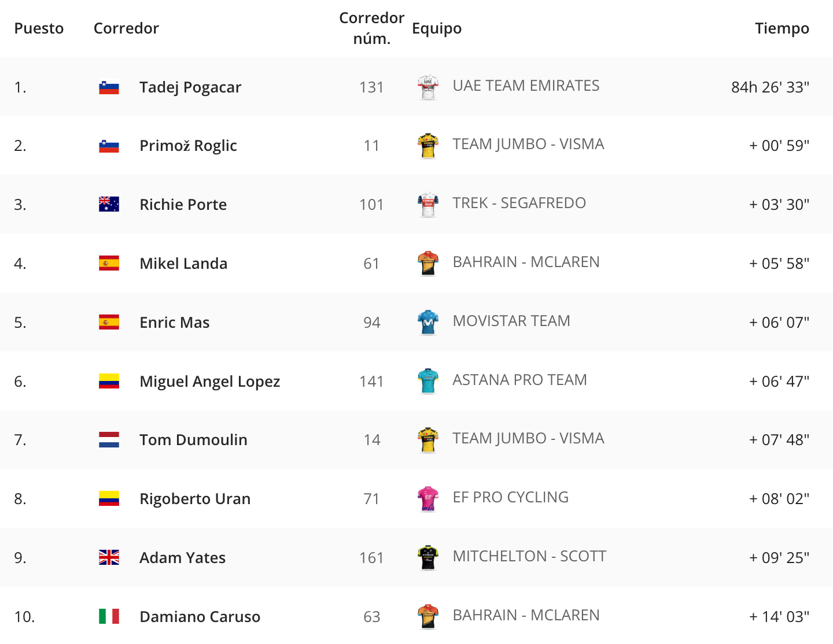This screenshot has width=833, height=644.
Task: Open the Enric Mas rider link
Action: pos(174,323)
